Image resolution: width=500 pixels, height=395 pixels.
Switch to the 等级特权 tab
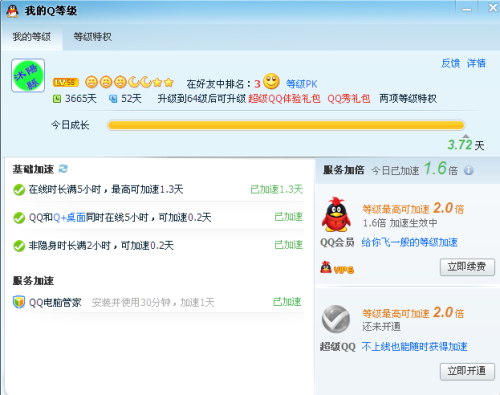click(93, 37)
